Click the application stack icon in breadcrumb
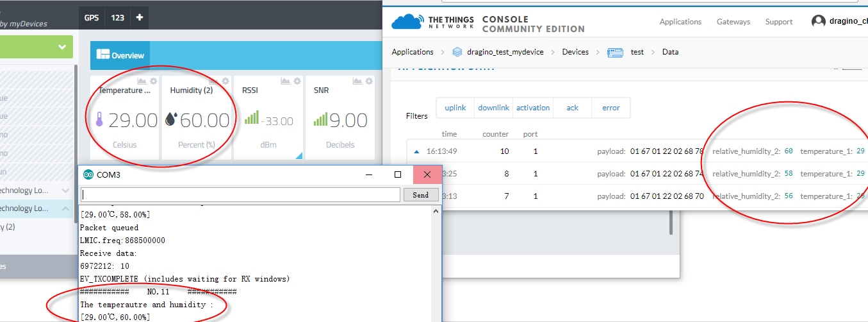This screenshot has height=322, width=868. click(457, 52)
